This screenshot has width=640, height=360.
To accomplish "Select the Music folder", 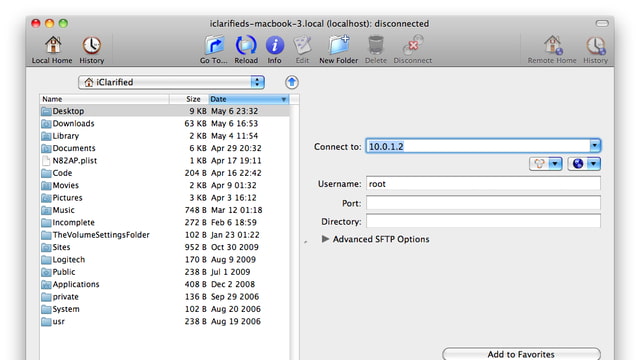I will [164, 210].
